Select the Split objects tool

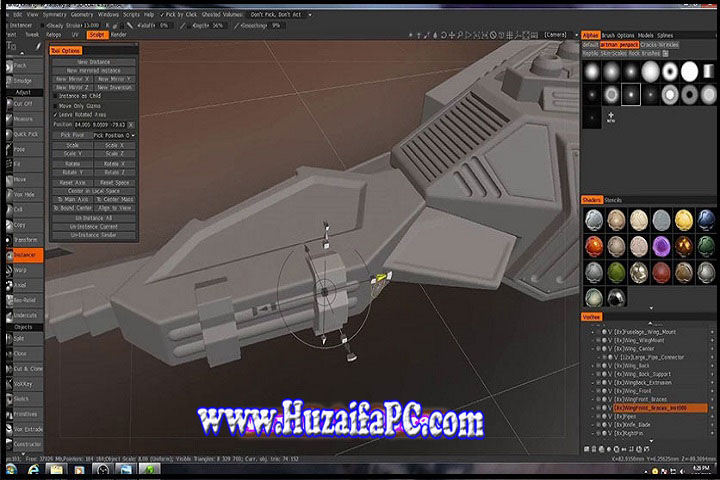pyautogui.click(x=24, y=339)
